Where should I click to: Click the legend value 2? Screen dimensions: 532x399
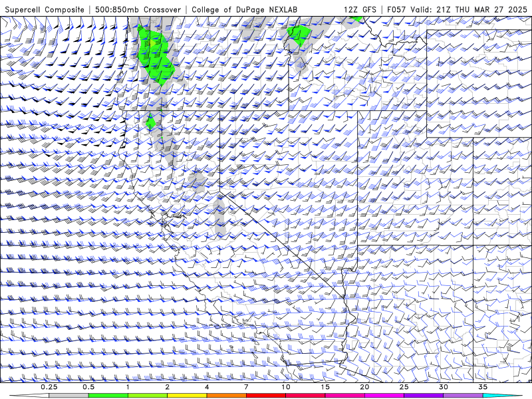click(x=168, y=387)
